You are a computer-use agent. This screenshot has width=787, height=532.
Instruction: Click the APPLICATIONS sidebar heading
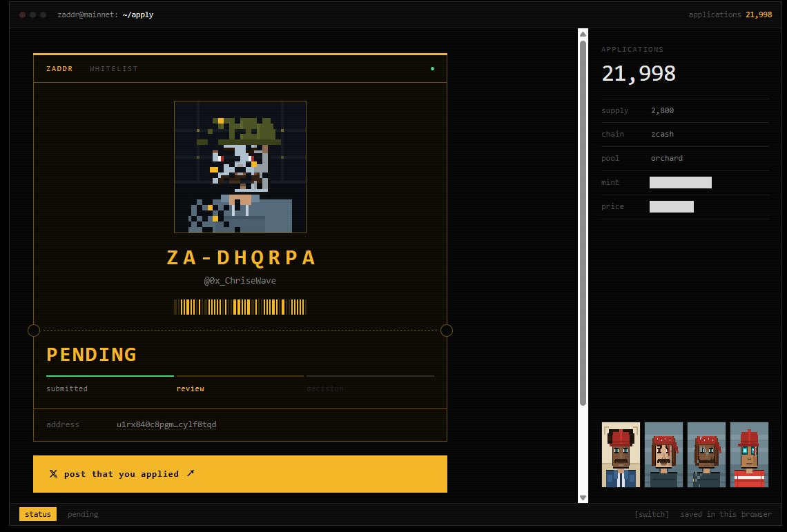coord(632,49)
